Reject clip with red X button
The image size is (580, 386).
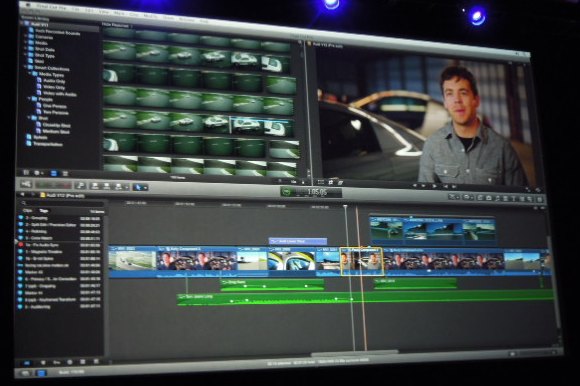[x=65, y=185]
